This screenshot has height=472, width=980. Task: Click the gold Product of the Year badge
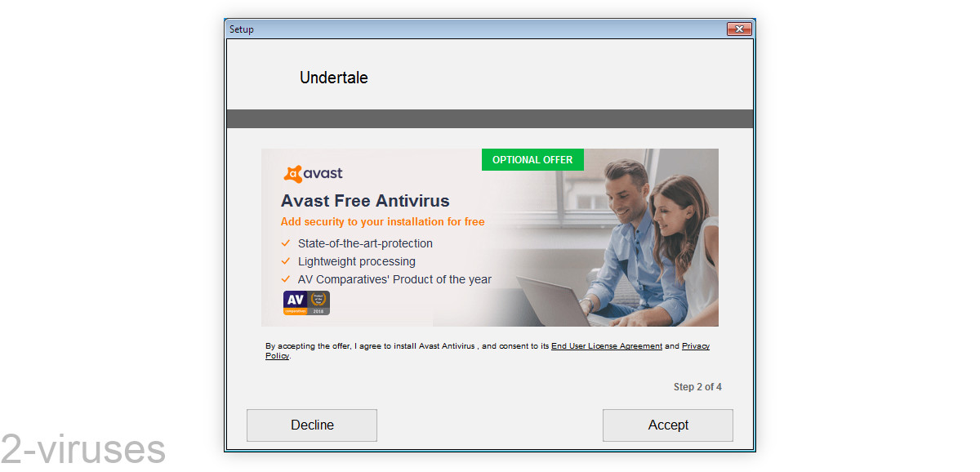(x=318, y=303)
